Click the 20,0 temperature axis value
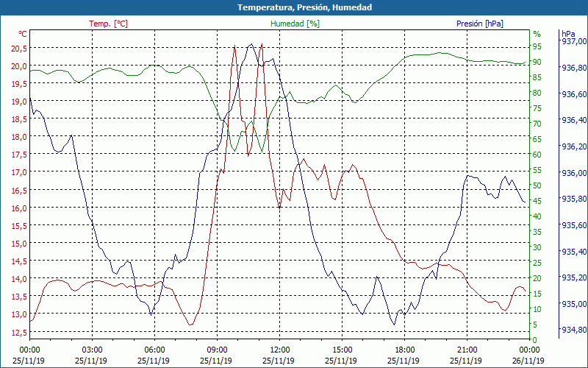 click(x=20, y=66)
